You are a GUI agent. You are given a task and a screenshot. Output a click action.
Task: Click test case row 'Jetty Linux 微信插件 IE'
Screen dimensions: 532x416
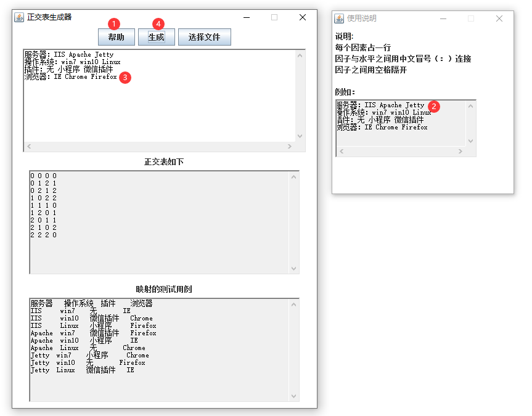tap(83, 370)
